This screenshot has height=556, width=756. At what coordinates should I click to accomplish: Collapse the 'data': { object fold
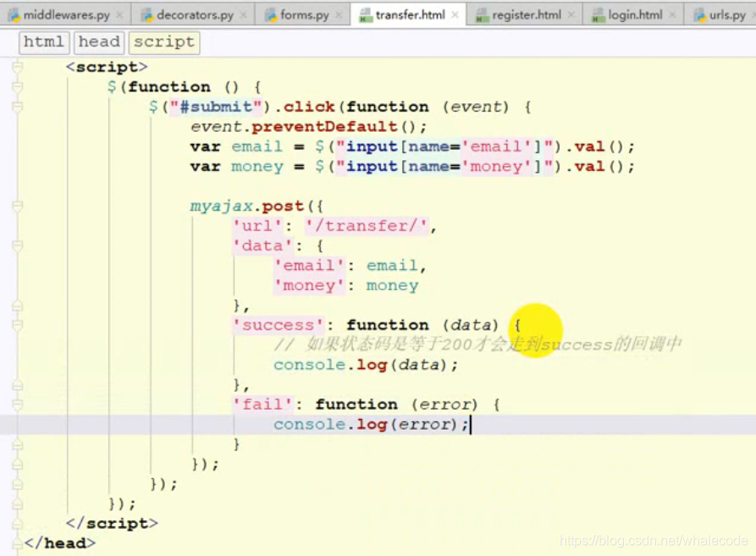(x=18, y=246)
